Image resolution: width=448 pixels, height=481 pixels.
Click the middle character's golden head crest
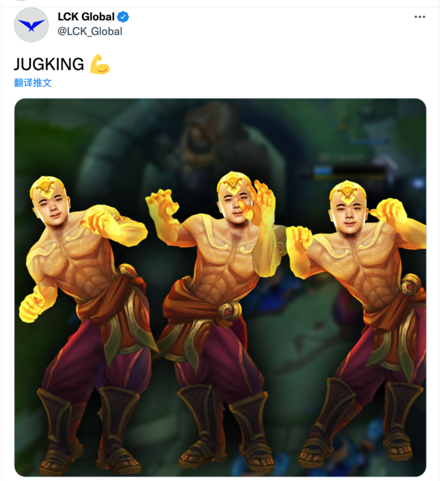tap(233, 181)
